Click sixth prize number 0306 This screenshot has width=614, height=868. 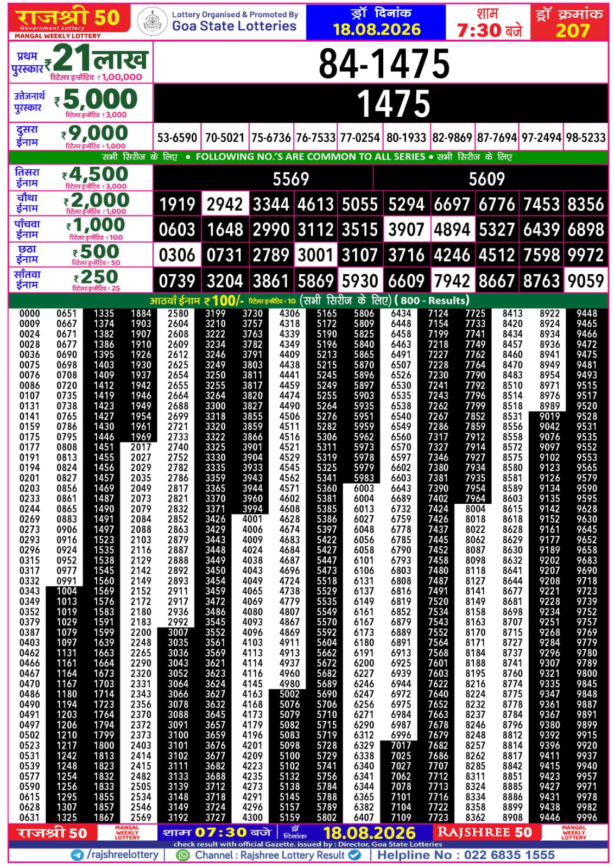(x=177, y=255)
